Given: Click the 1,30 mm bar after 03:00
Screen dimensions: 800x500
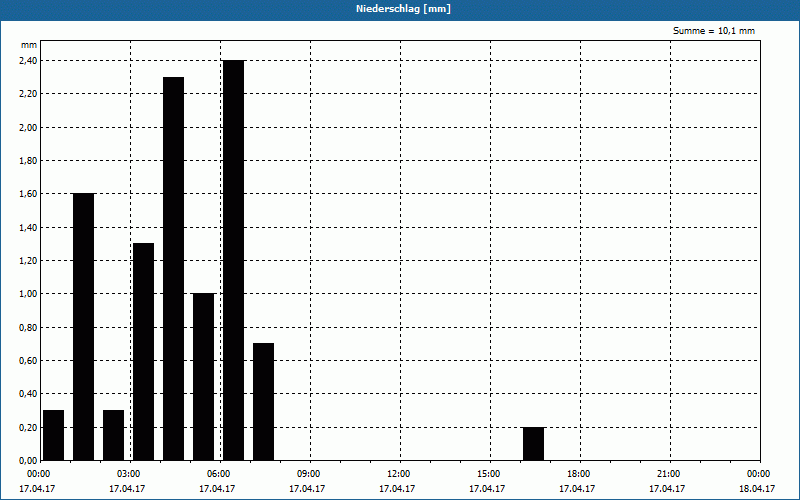Looking at the screenshot, I should click(x=143, y=352).
